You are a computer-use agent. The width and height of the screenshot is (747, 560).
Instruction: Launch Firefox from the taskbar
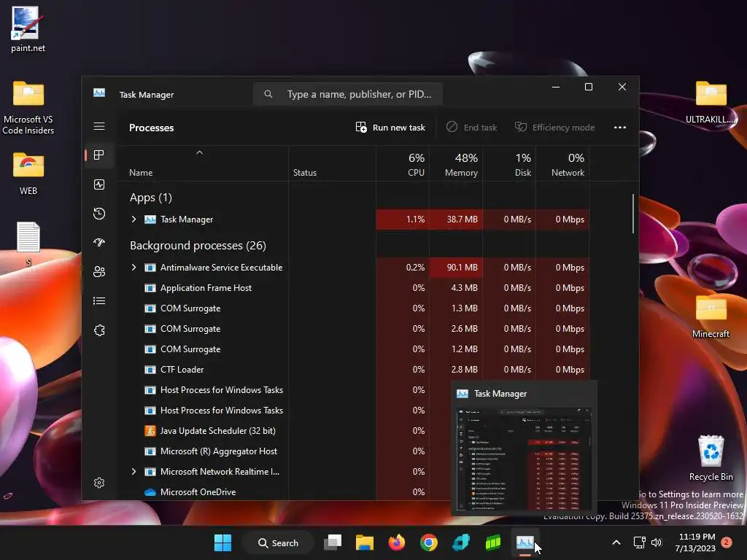396,542
